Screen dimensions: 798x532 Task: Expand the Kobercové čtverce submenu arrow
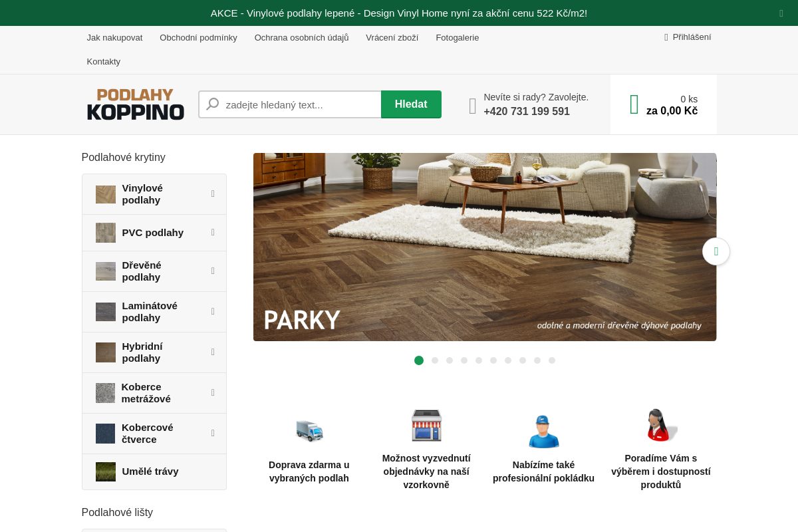coord(213,433)
